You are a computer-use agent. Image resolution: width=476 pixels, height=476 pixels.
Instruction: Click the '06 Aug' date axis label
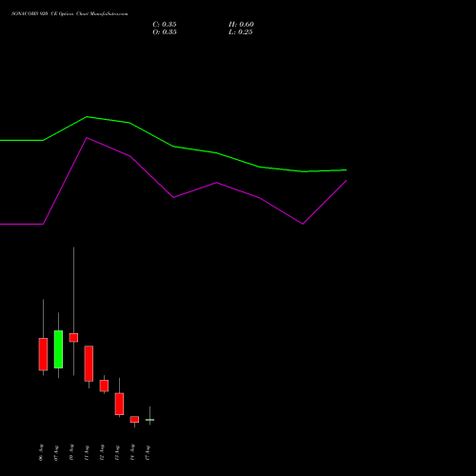click(41, 452)
